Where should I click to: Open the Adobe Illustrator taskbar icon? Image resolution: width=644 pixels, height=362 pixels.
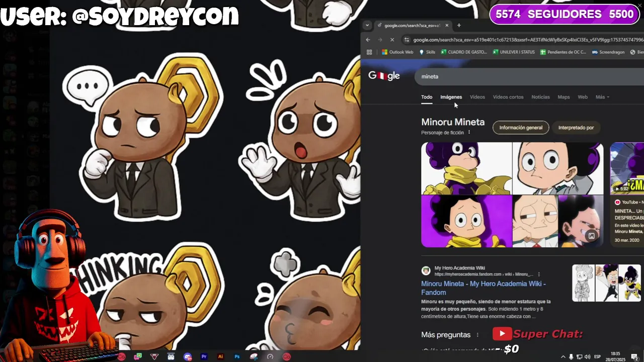pyautogui.click(x=220, y=356)
